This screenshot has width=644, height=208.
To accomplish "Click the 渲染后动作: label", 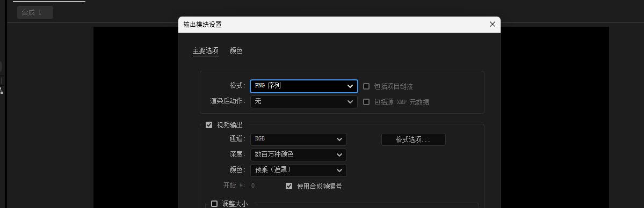I will point(228,101).
